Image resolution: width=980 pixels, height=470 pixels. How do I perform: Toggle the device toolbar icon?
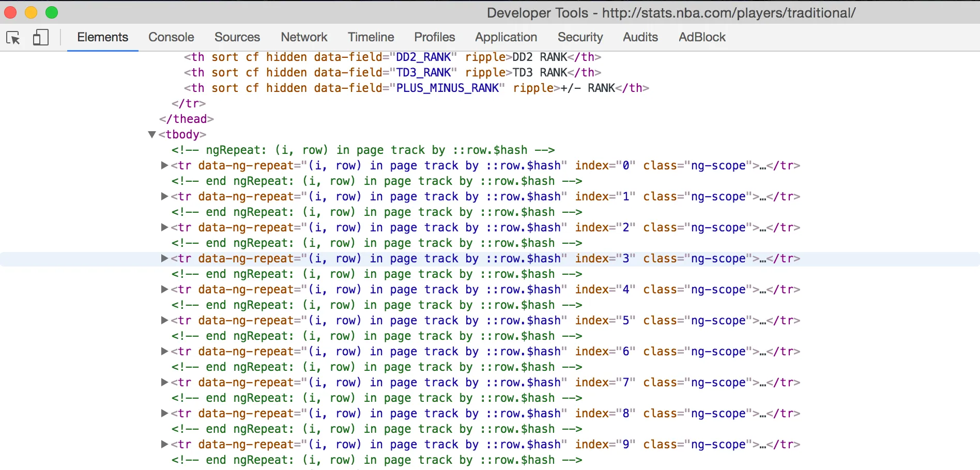tap(41, 37)
